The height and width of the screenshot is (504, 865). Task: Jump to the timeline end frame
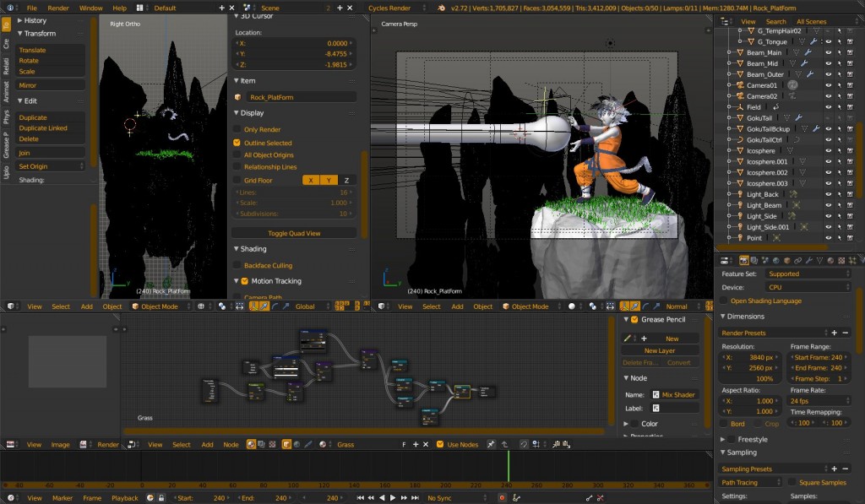(415, 498)
